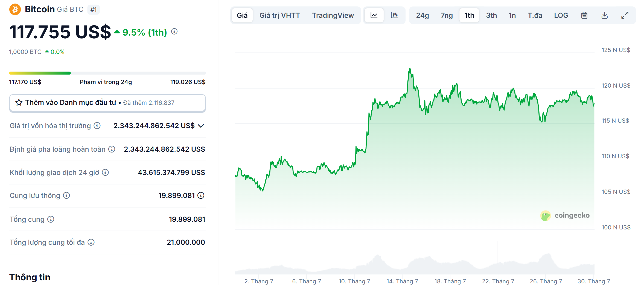The height and width of the screenshot is (285, 644).
Task: Click the Thông tin heading
Action: (x=30, y=277)
